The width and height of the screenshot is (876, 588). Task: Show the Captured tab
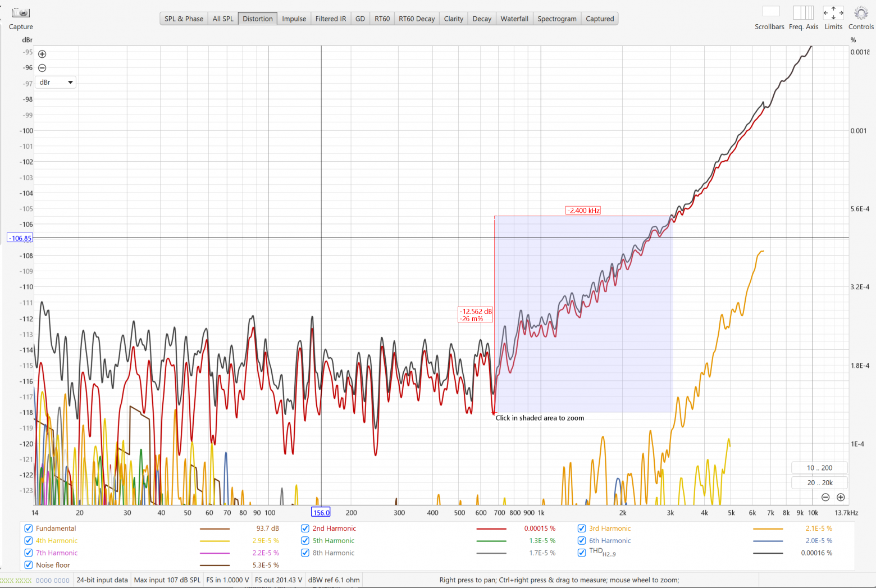click(600, 19)
